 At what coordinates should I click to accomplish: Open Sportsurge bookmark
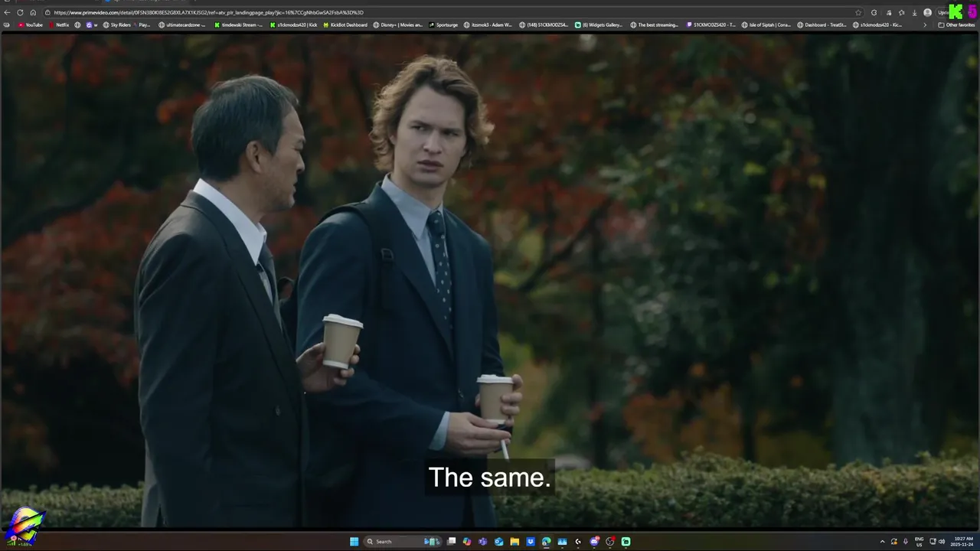[443, 24]
